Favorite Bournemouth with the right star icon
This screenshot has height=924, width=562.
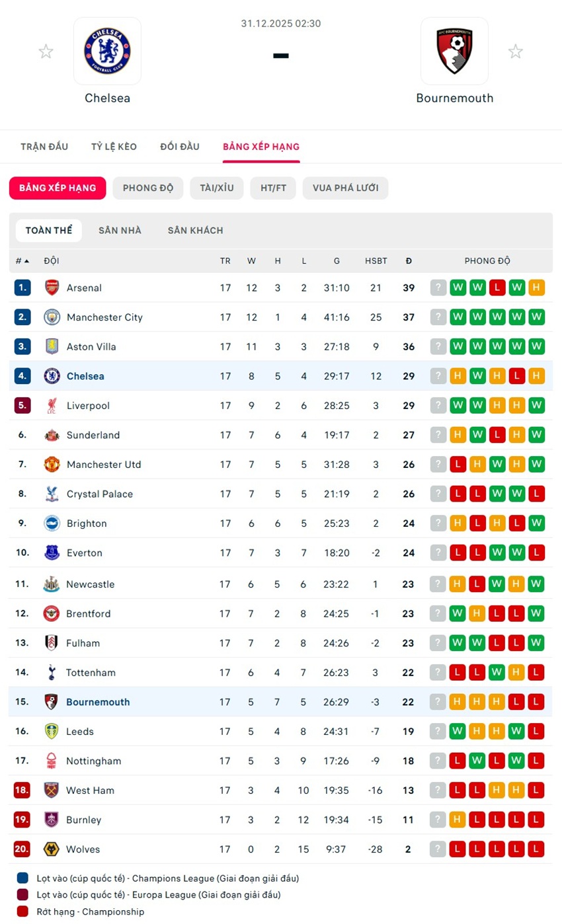click(x=516, y=52)
